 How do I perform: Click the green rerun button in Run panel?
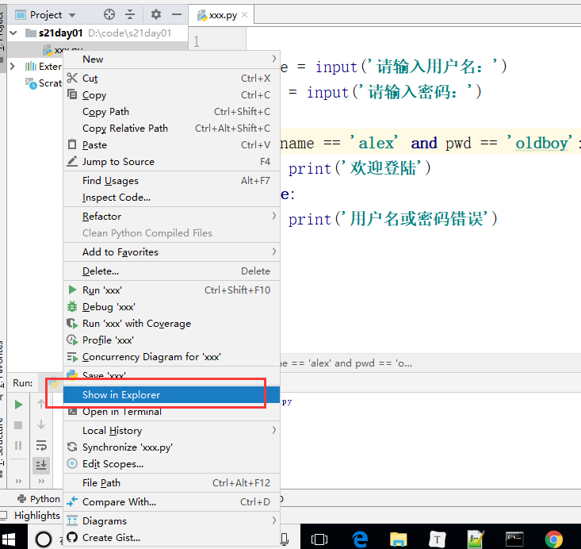point(18,405)
